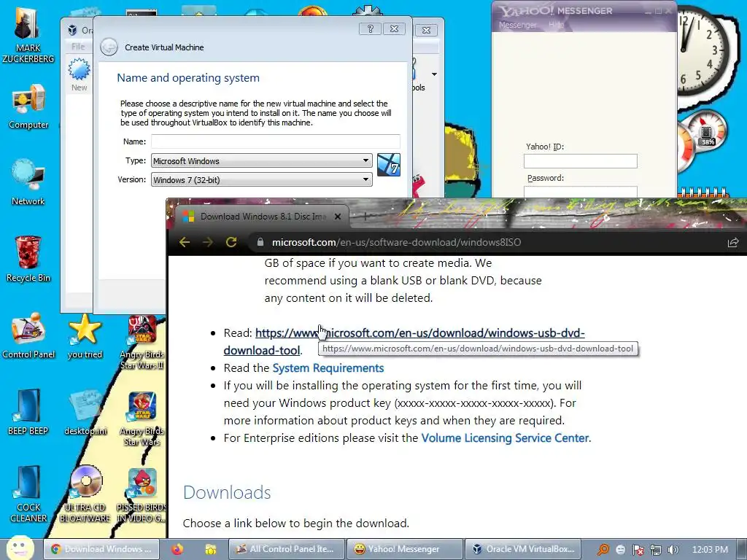Click the volume speaker tray icon

(673, 550)
